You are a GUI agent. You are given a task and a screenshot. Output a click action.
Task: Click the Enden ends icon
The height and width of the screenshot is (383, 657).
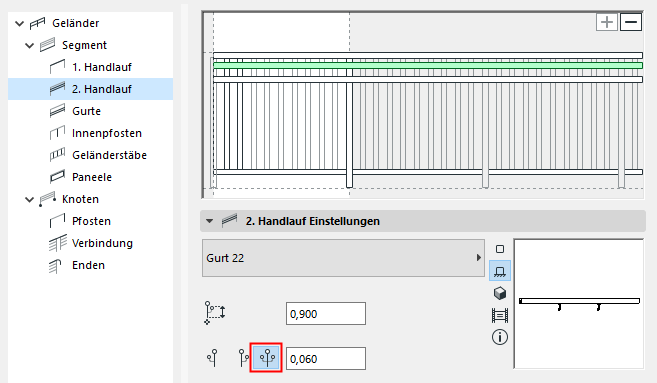coord(55,266)
